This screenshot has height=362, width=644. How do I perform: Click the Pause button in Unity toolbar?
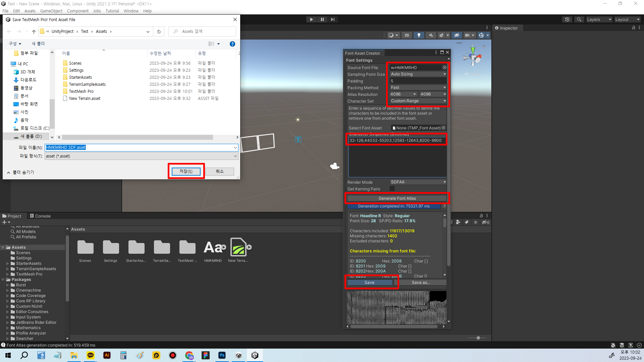tap(322, 19)
